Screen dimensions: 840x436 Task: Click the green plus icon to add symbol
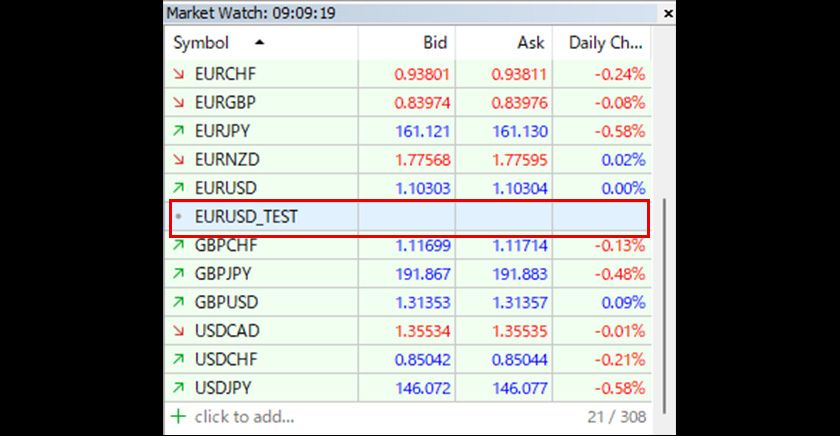(179, 416)
